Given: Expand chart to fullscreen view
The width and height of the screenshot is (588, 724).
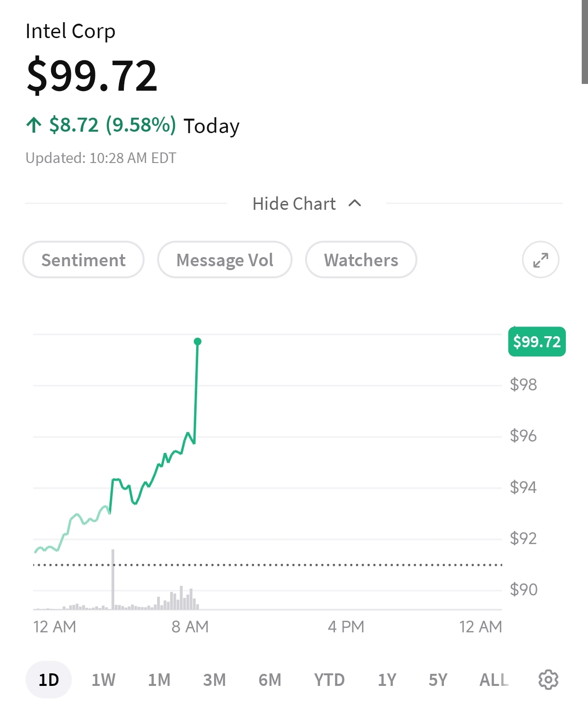Looking at the screenshot, I should click(x=541, y=260).
